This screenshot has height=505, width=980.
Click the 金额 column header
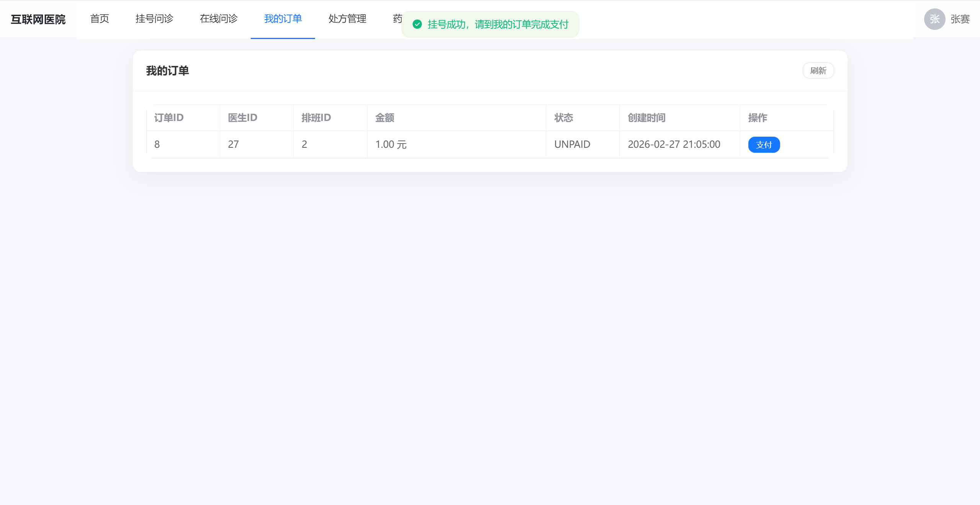point(385,118)
